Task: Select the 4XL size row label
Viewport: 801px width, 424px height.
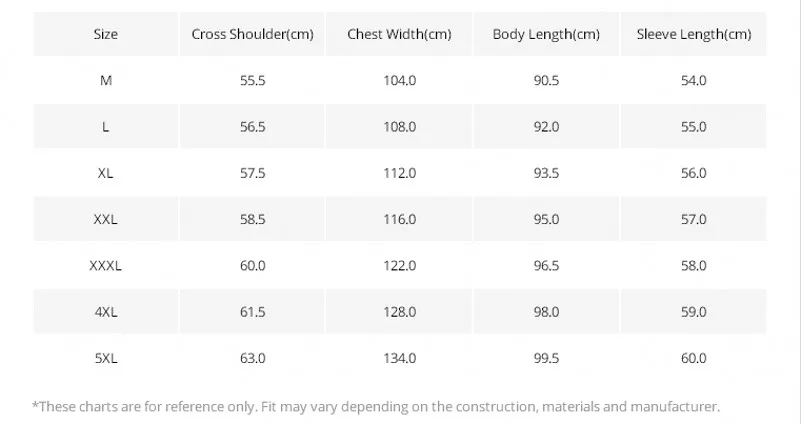Action: (106, 312)
